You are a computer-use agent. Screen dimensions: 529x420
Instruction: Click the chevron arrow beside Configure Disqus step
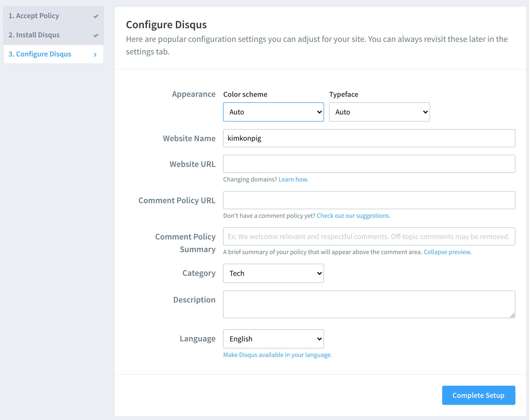coord(95,55)
